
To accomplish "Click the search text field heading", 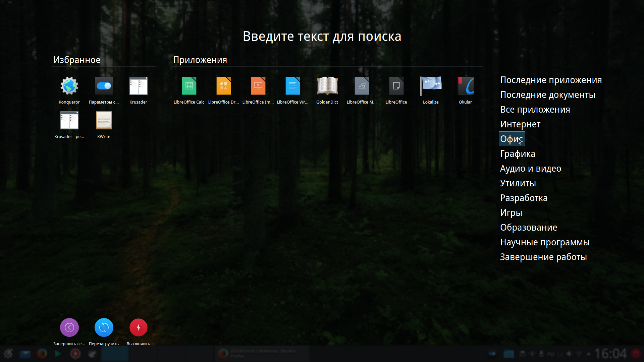I will click(322, 36).
